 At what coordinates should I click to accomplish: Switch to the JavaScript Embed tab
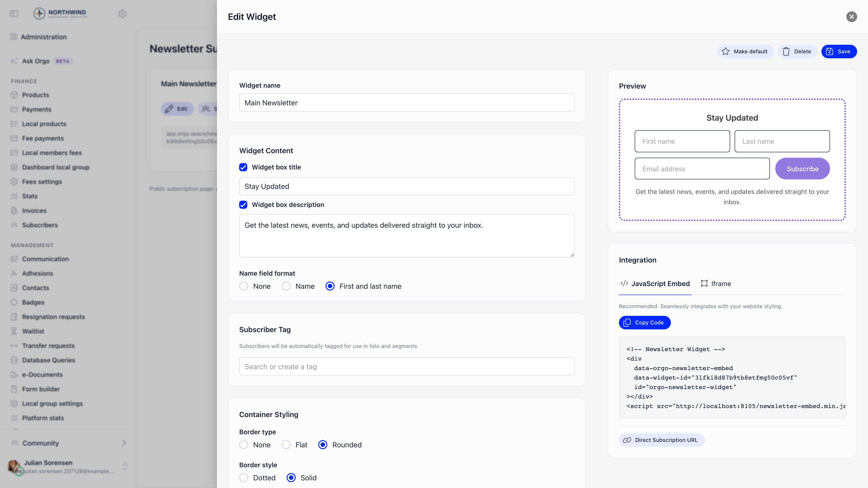(655, 284)
